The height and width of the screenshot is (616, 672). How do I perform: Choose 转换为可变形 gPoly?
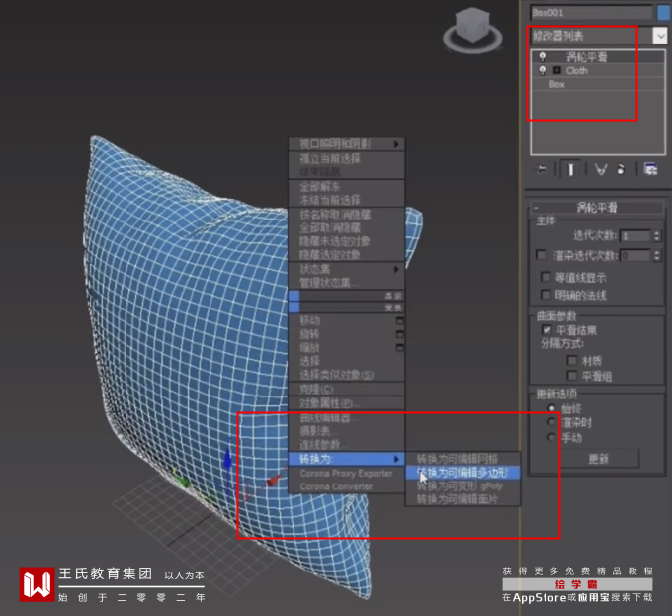(462, 486)
